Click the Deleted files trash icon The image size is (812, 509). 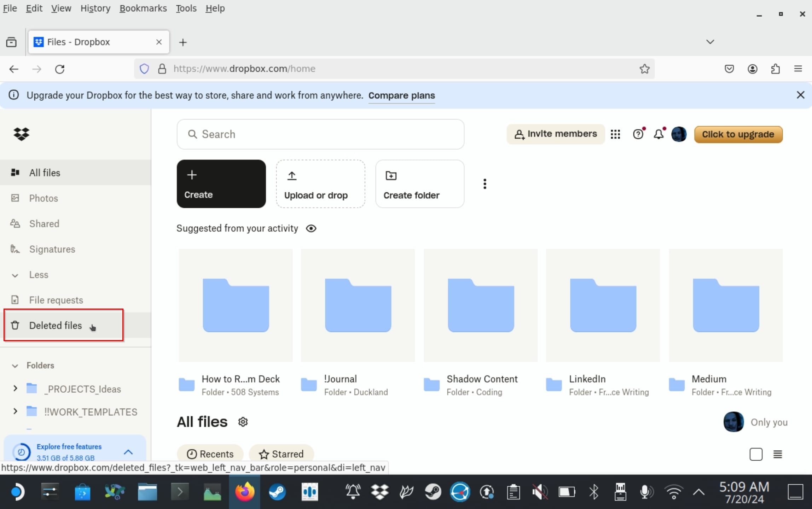coord(15,325)
